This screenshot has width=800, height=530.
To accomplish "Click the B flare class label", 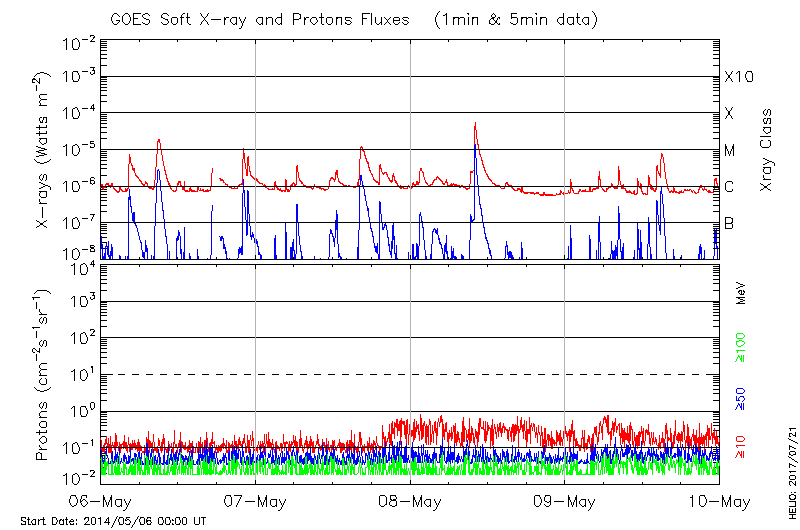I will [x=730, y=223].
